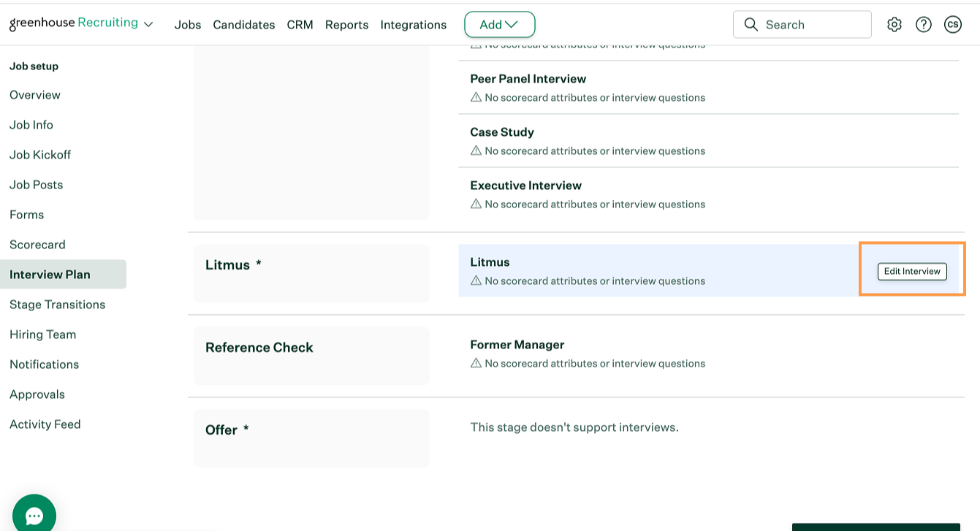980x531 pixels.
Task: Open Activity Feed in sidebar
Action: (45, 424)
